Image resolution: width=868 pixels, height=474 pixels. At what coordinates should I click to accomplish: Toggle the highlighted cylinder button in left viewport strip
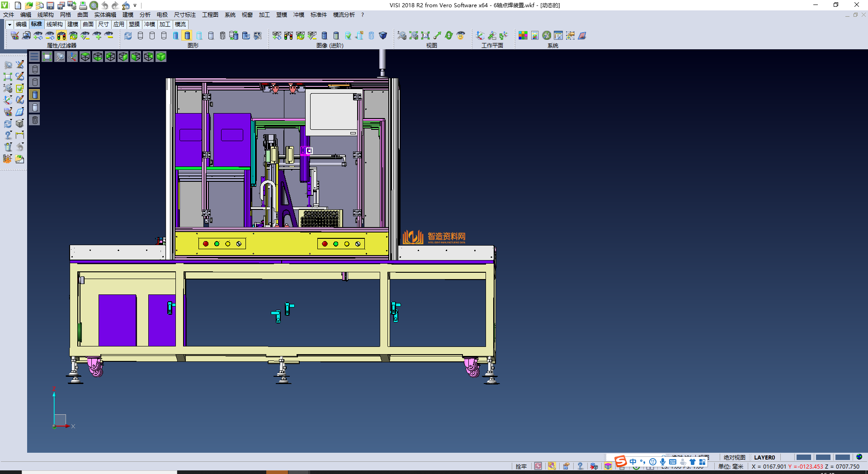(35, 95)
